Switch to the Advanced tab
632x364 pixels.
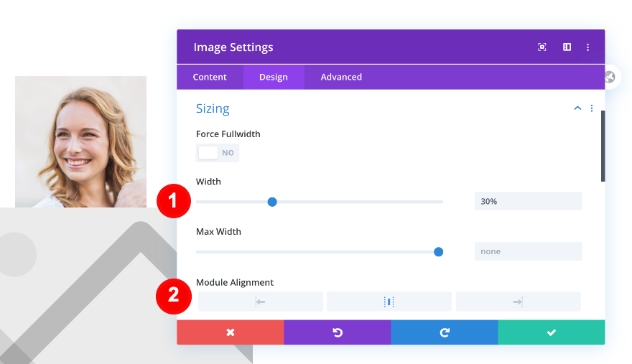coord(341,77)
